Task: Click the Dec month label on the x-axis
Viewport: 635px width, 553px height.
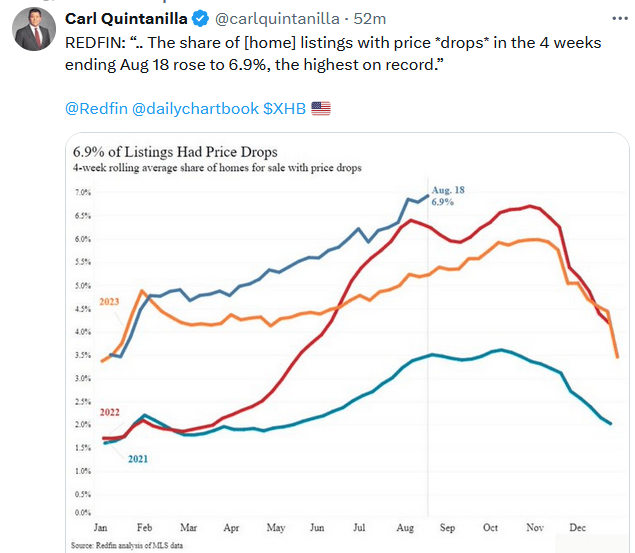Action: [x=579, y=526]
